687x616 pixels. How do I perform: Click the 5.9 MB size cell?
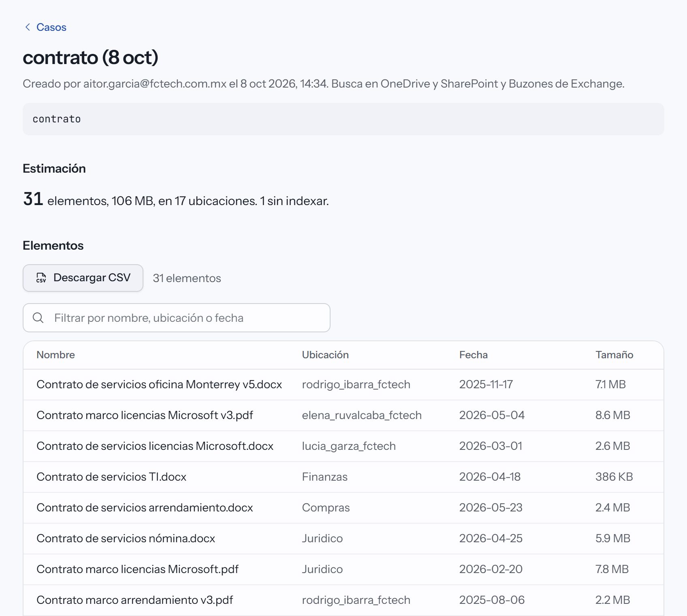click(x=612, y=538)
